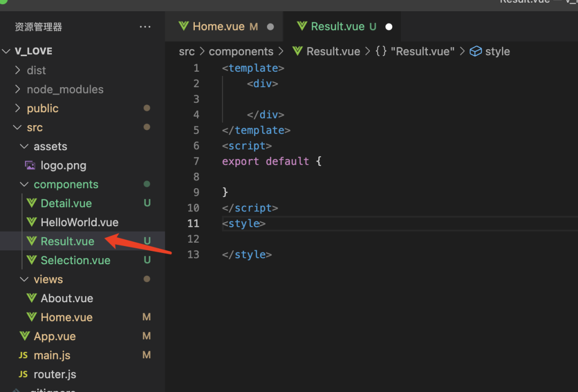Open main.js in the explorer
The height and width of the screenshot is (392, 578).
pyautogui.click(x=82, y=356)
